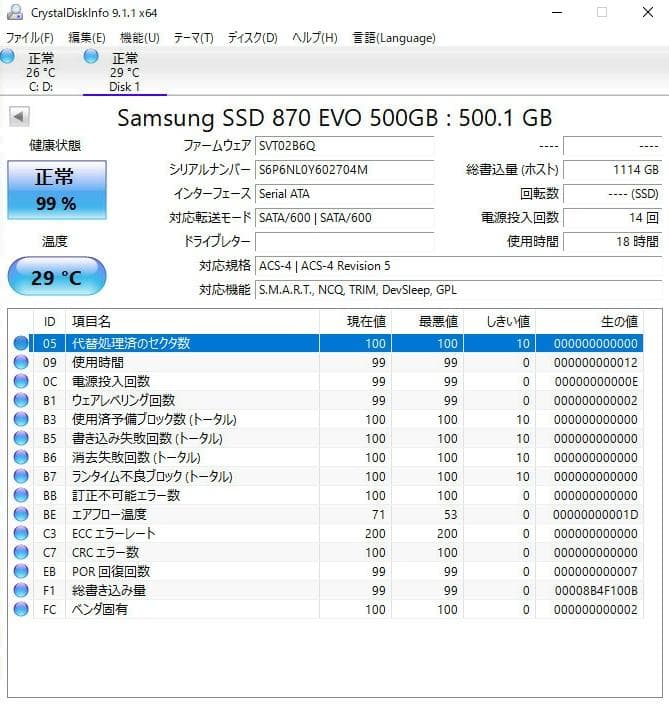Screen dimensions: 669x704
Task: Open the 編集(E) menu
Action: 87,38
